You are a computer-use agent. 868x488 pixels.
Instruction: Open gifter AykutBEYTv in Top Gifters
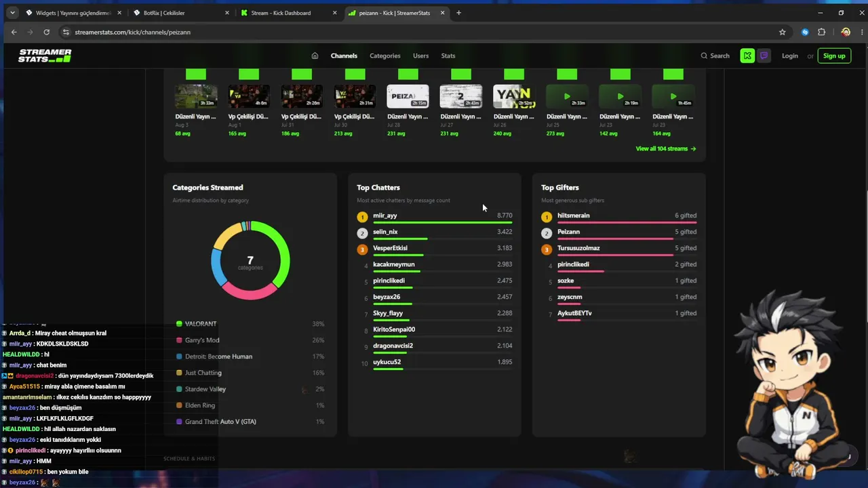point(574,313)
